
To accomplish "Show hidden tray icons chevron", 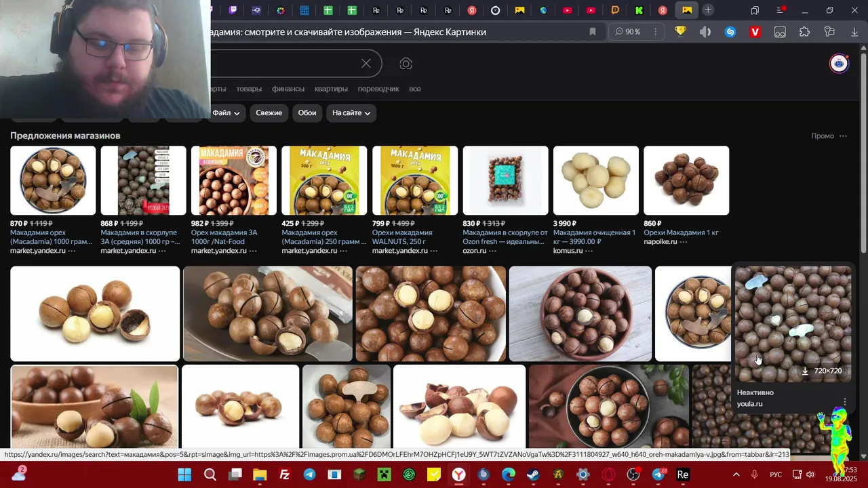I will [x=736, y=474].
